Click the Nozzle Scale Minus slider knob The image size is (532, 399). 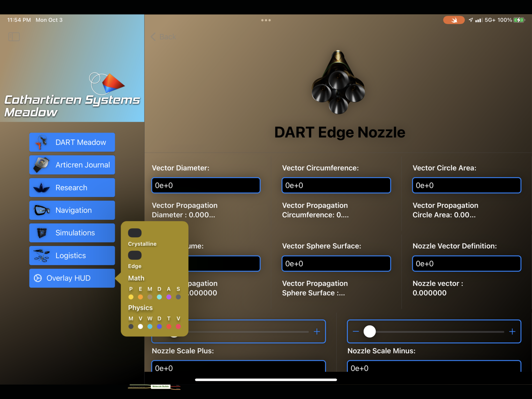coord(369,331)
